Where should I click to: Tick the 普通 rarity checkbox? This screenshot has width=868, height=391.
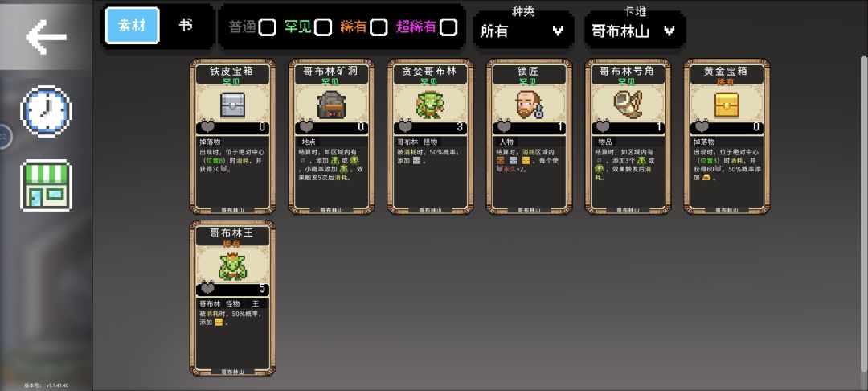(268, 27)
